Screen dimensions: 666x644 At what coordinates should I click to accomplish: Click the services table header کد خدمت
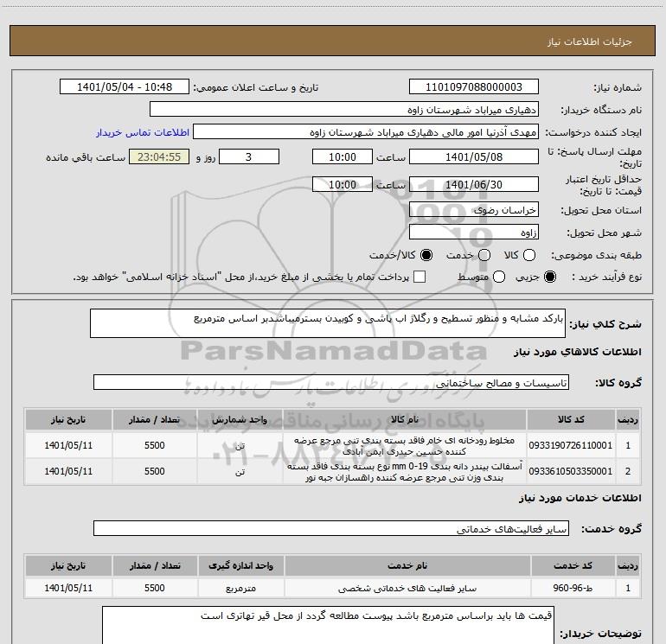[573, 566]
